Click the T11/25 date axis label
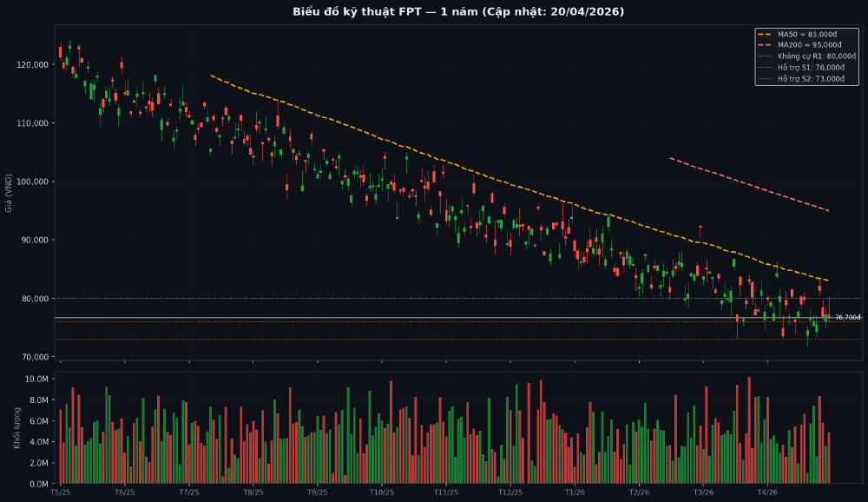 pos(445,492)
